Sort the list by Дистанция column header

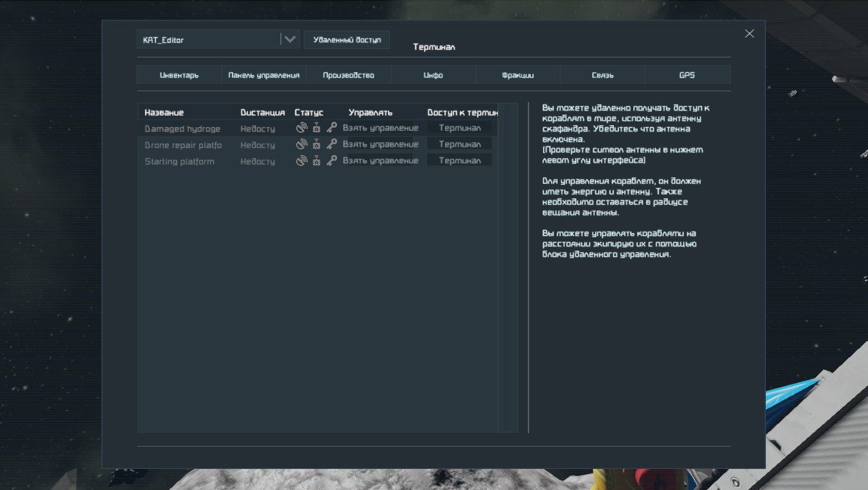(262, 112)
